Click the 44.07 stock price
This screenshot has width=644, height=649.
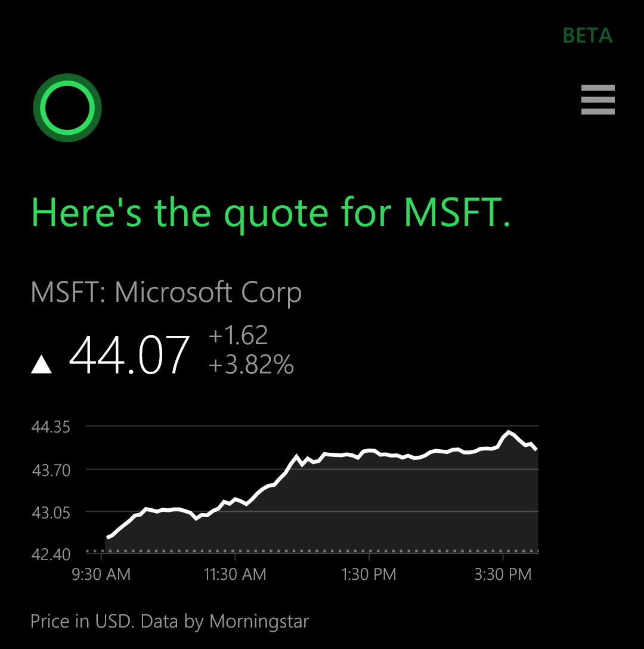click(x=129, y=355)
